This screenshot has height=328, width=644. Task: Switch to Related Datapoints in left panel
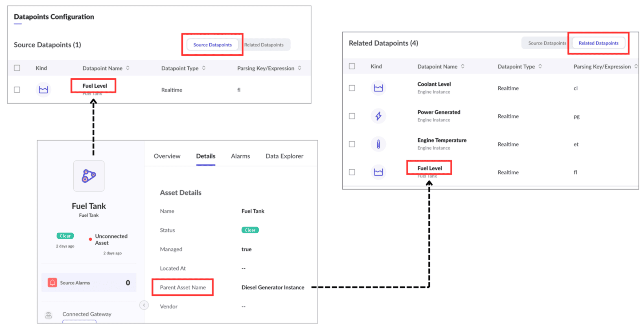[264, 45]
